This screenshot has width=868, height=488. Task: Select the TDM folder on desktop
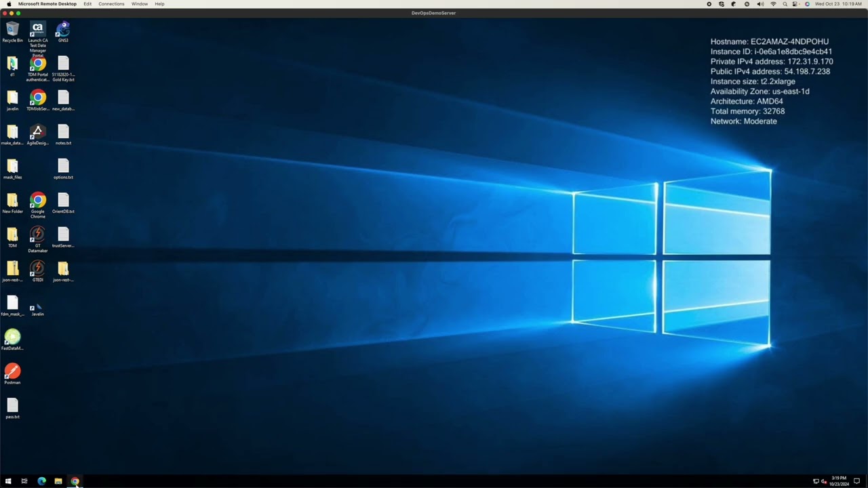tap(12, 237)
